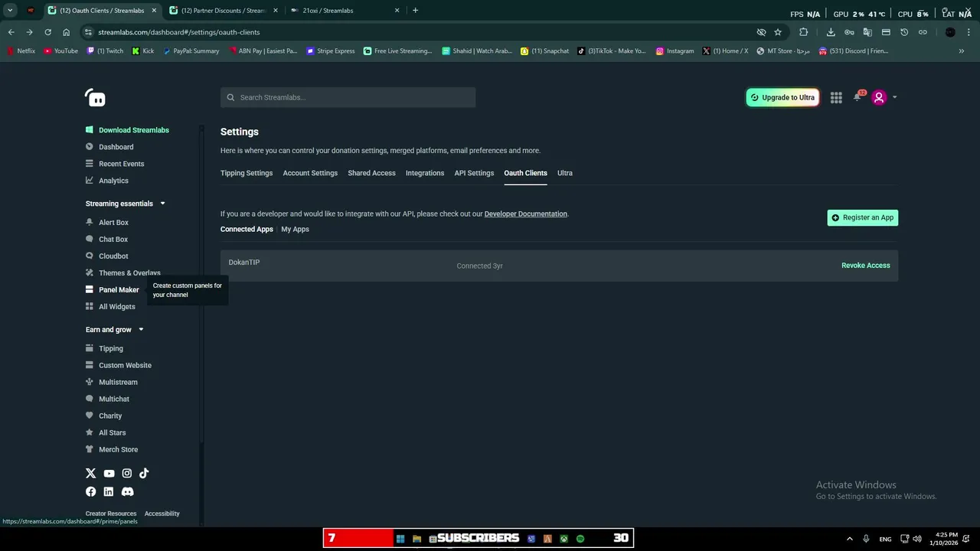This screenshot has width=980, height=551.
Task: Open the tab search dropdown in browser
Action: (x=10, y=11)
